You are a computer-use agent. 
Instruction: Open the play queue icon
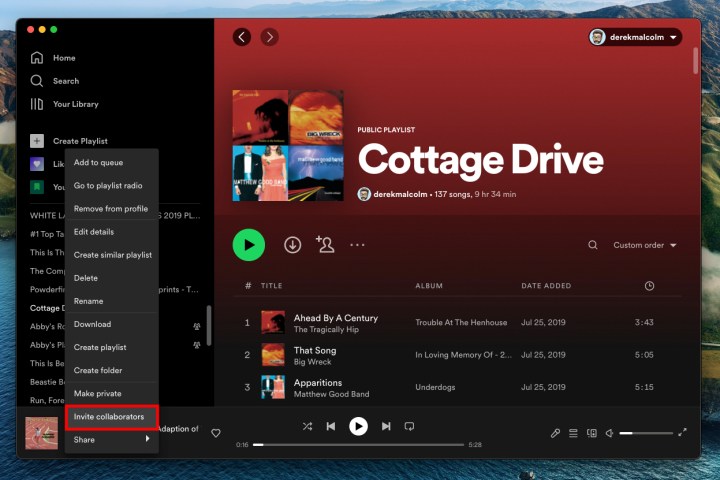tap(573, 433)
